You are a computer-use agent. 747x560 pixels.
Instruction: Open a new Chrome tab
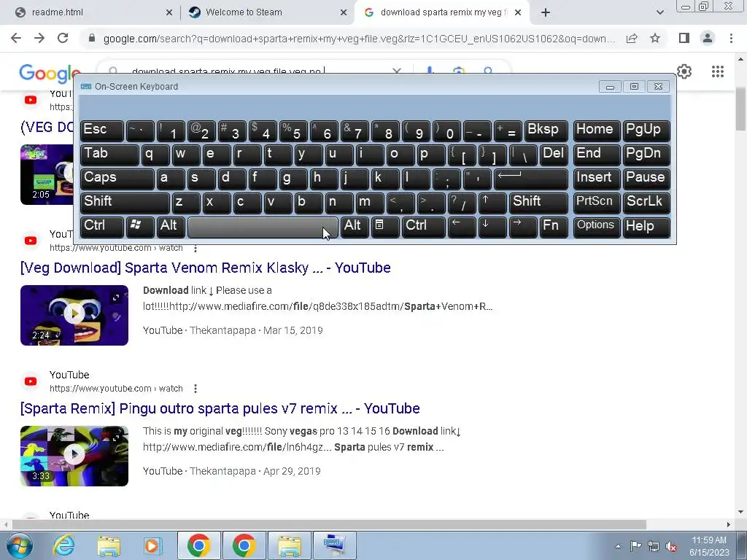pyautogui.click(x=546, y=12)
